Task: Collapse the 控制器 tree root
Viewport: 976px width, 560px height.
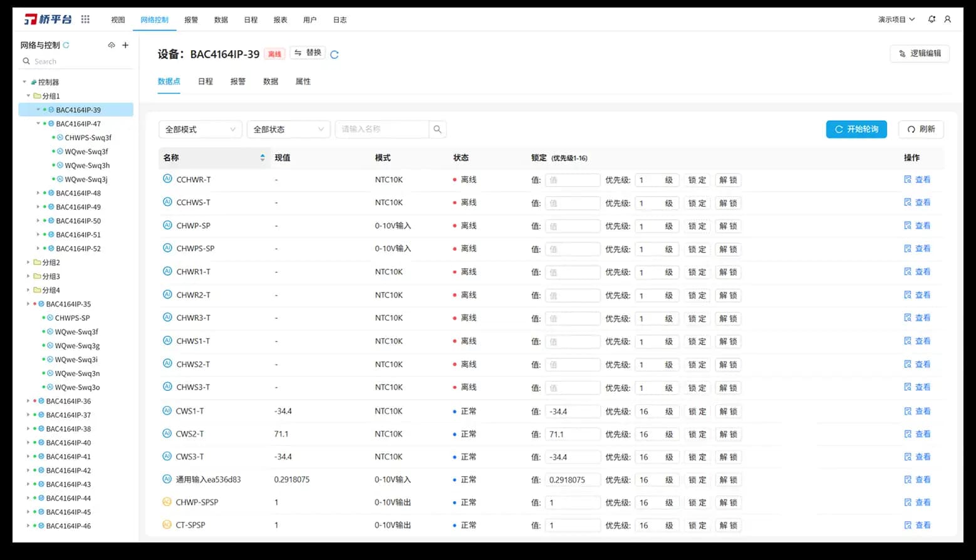Action: pos(24,82)
